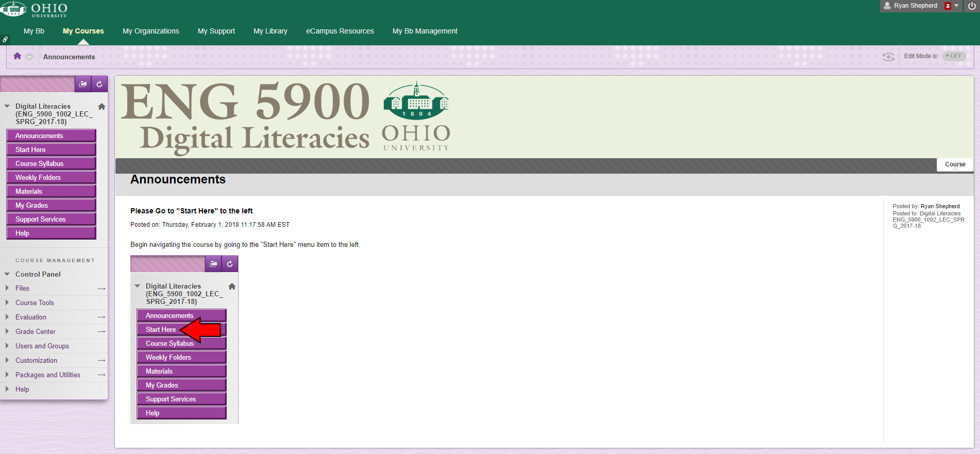Click the home icon in the breadcrumb bar
Viewport: 980px width, 454px height.
pos(17,56)
